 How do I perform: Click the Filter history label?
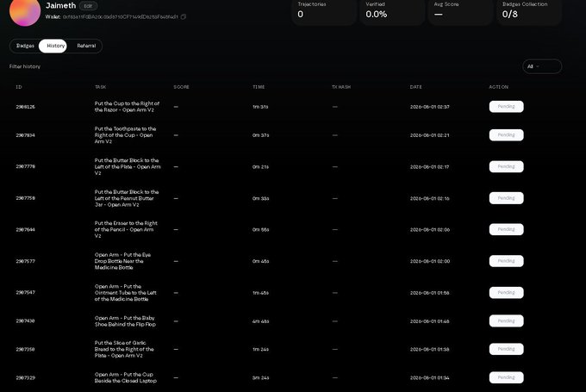(25, 66)
